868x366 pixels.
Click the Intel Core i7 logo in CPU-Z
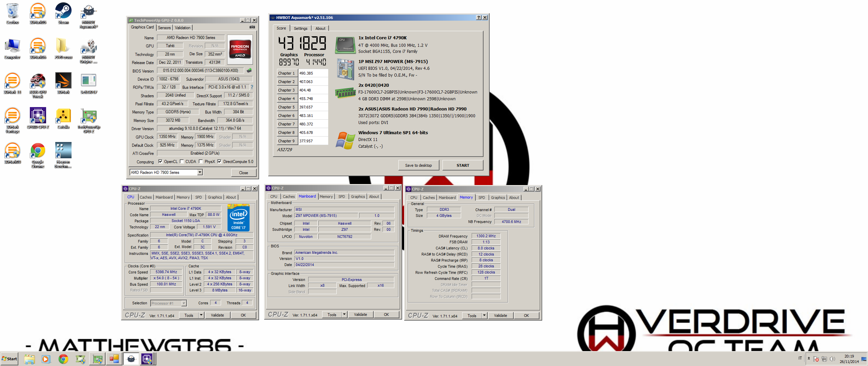click(x=238, y=218)
